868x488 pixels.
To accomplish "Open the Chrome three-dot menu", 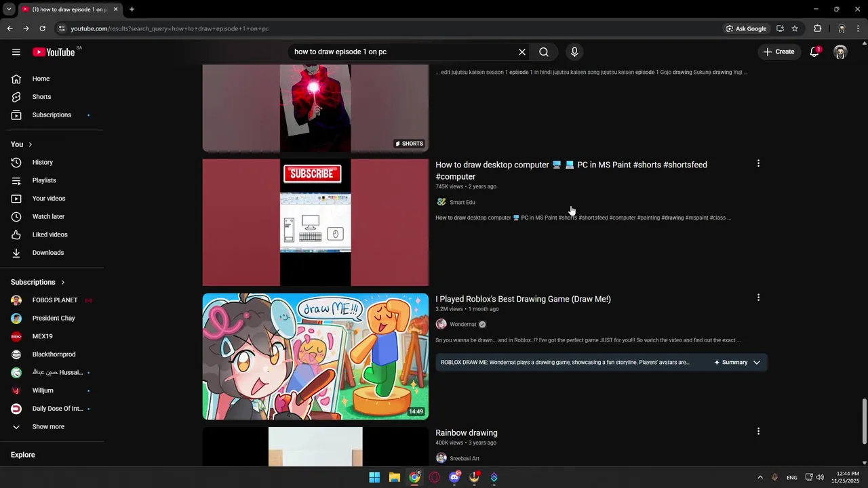I will tap(859, 28).
